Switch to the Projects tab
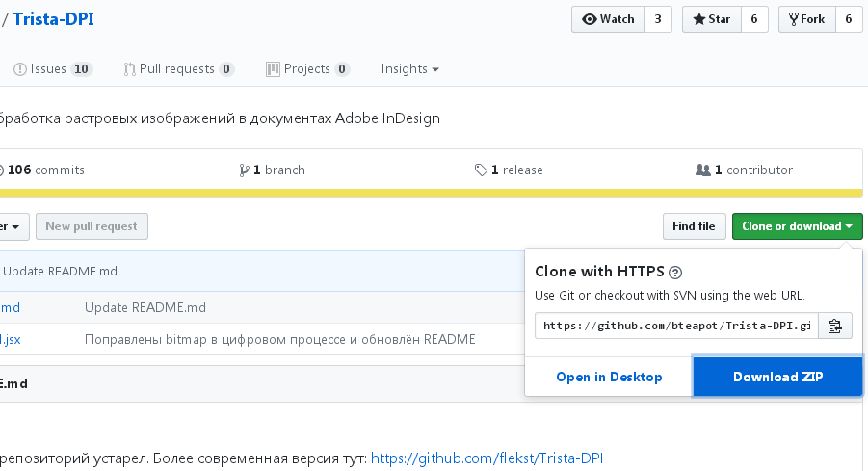Viewport: 868px width, 471px height. tap(307, 69)
